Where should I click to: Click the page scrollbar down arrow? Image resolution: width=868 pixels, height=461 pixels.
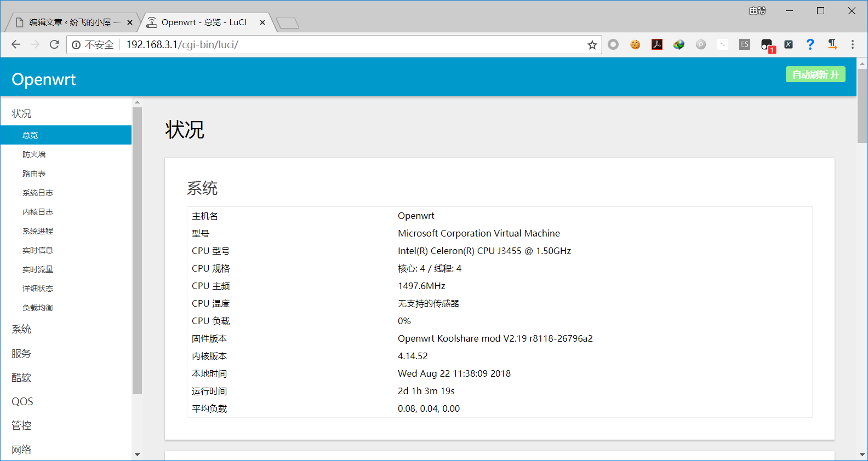(x=862, y=455)
